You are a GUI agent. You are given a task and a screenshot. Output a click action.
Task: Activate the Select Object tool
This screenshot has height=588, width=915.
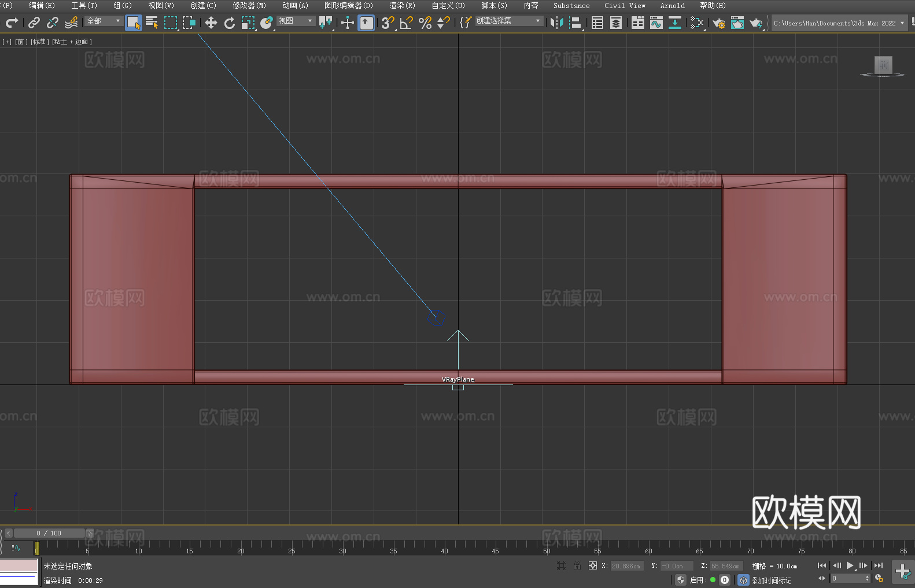134,23
